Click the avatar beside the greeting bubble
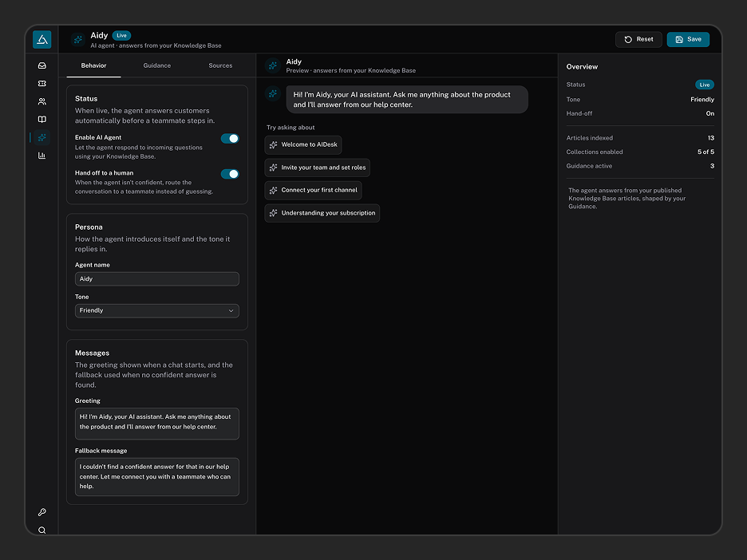Viewport: 747px width, 560px height. tap(273, 94)
